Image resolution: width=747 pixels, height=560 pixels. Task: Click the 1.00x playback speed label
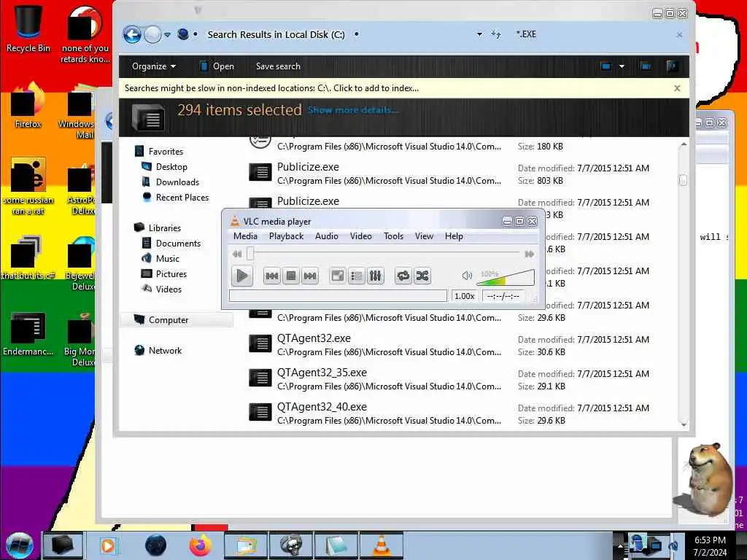click(465, 296)
